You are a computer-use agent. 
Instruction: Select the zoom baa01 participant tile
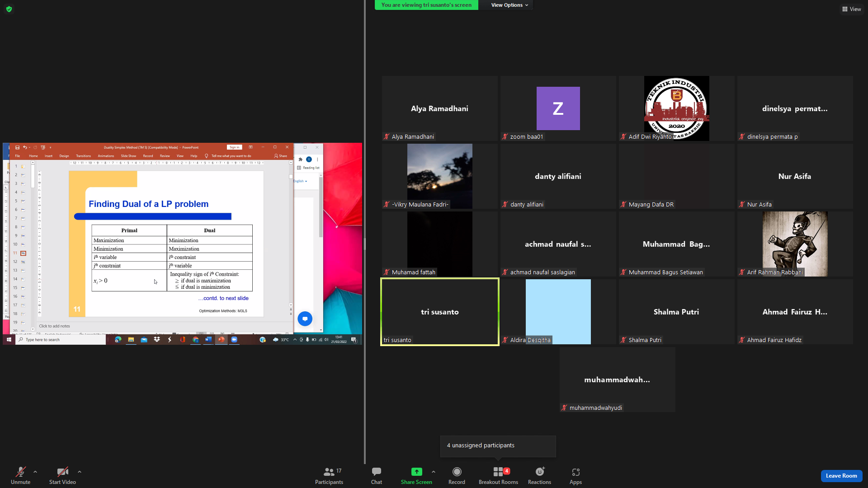tap(558, 108)
